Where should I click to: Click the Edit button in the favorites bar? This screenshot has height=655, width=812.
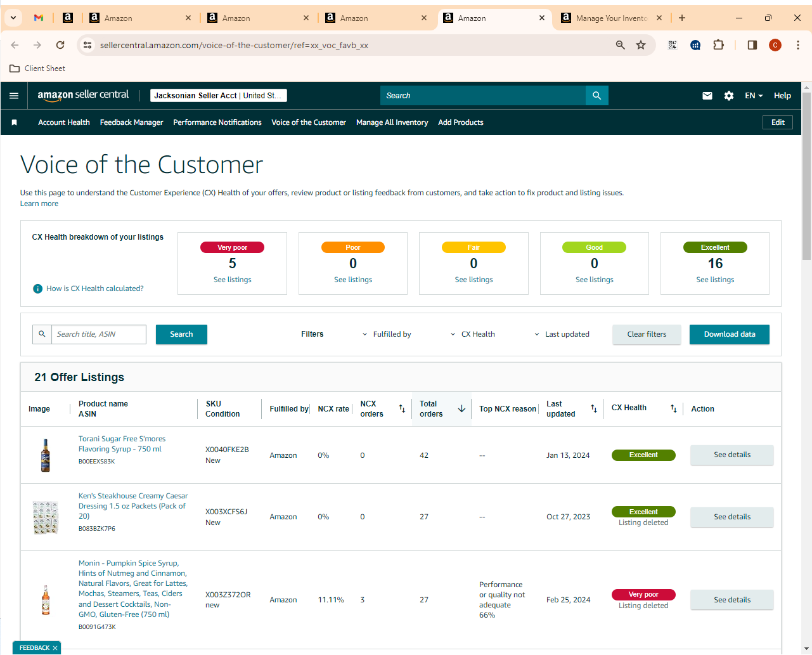[x=778, y=122]
